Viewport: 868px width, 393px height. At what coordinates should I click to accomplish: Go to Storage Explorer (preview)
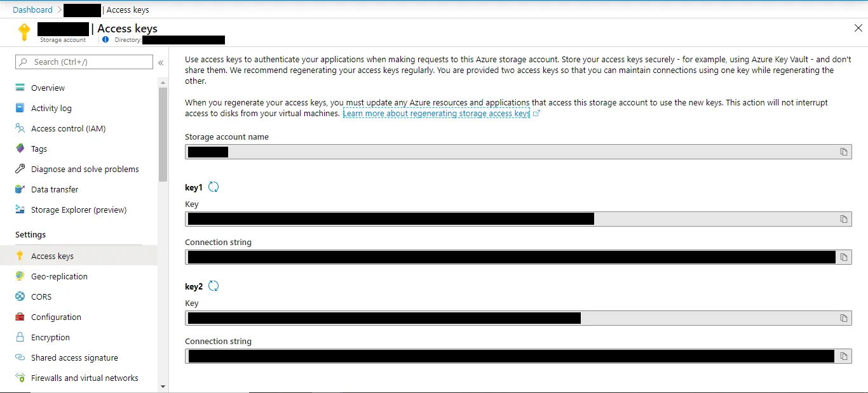(78, 210)
